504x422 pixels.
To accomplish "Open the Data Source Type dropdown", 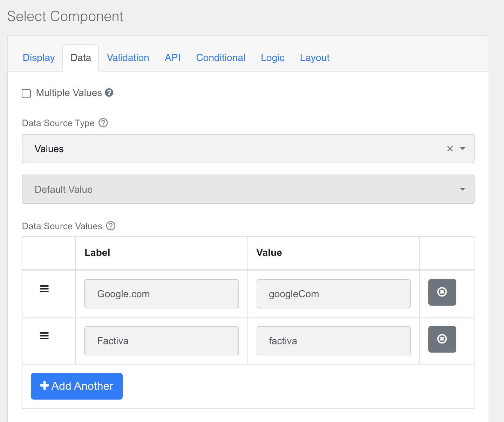I will (x=248, y=149).
